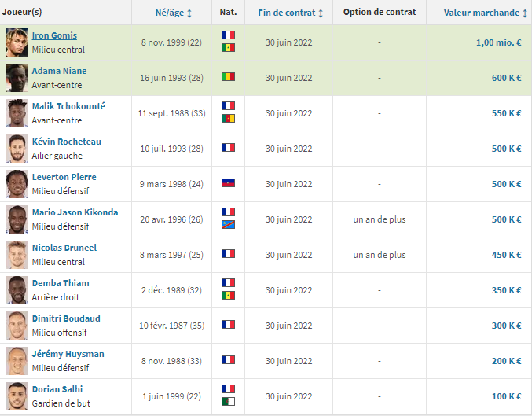Sort by Fin de contrat column
Screen dimensions: 532x416
tap(290, 13)
